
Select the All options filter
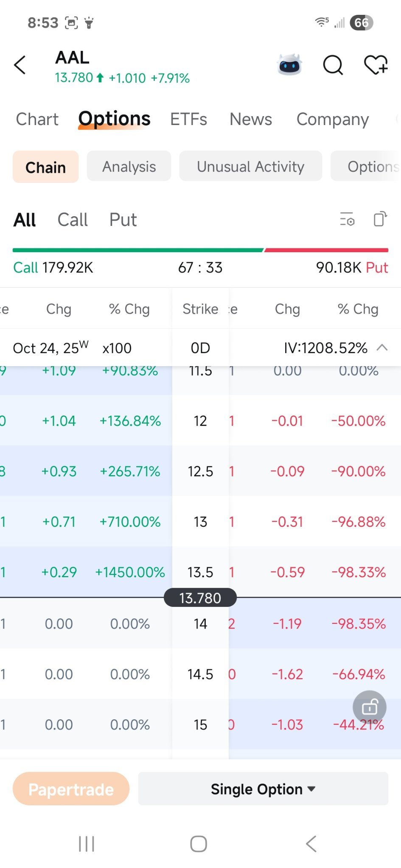click(25, 220)
